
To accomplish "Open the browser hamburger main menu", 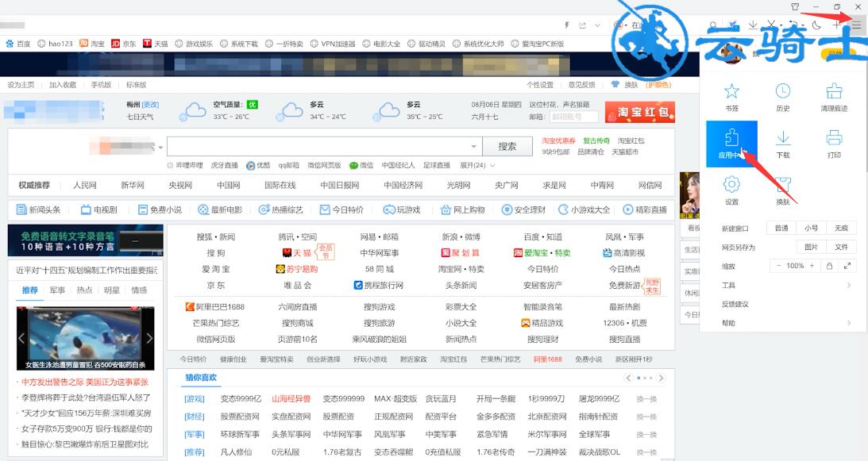I will pyautogui.click(x=856, y=25).
